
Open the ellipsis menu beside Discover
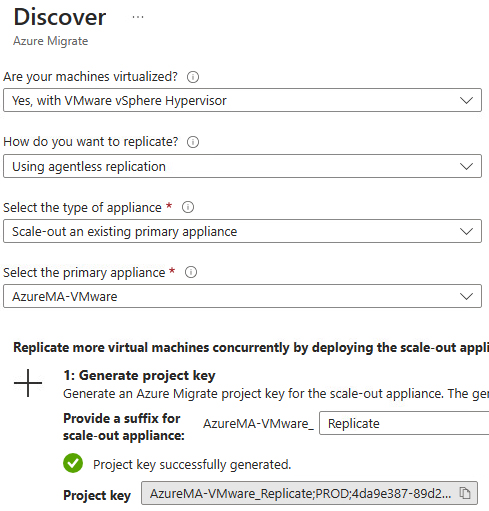(138, 17)
